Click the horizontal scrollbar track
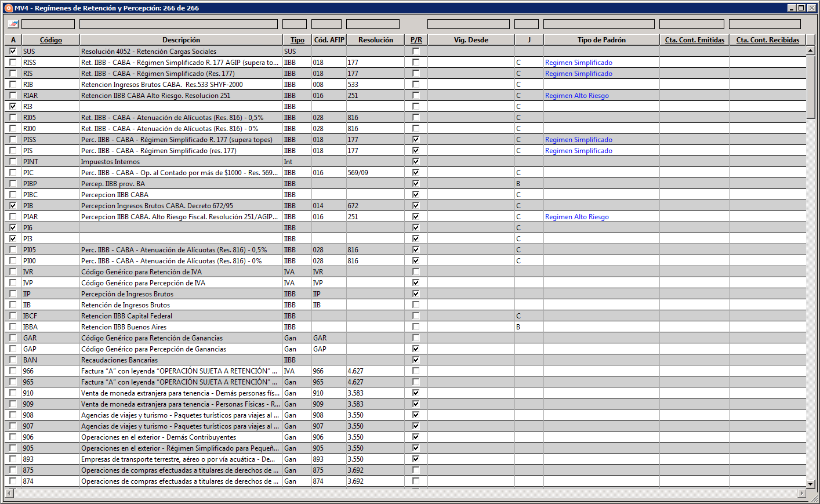The width and height of the screenshot is (820, 504). pos(405,494)
